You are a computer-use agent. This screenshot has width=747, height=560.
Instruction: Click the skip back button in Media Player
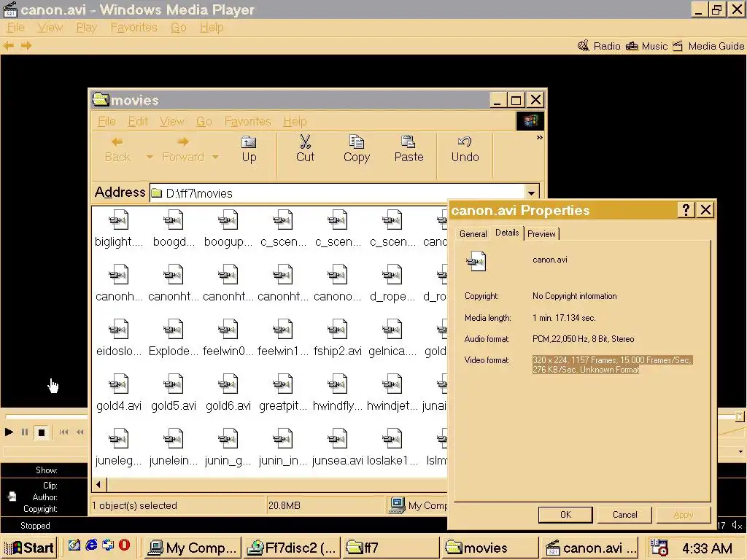tap(64, 432)
